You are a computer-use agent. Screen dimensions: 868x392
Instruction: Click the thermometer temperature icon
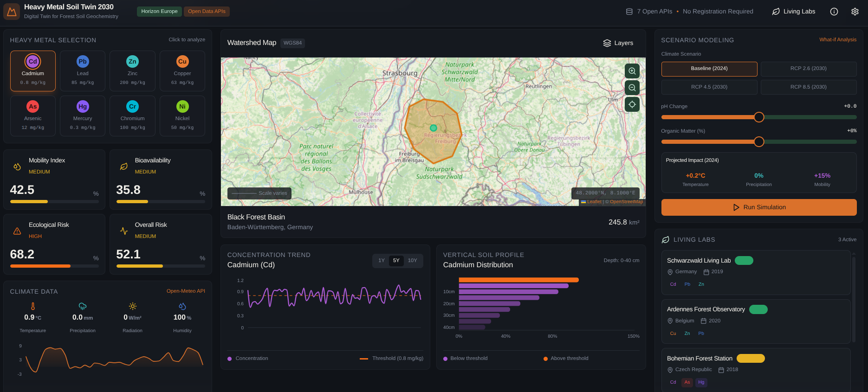click(33, 306)
